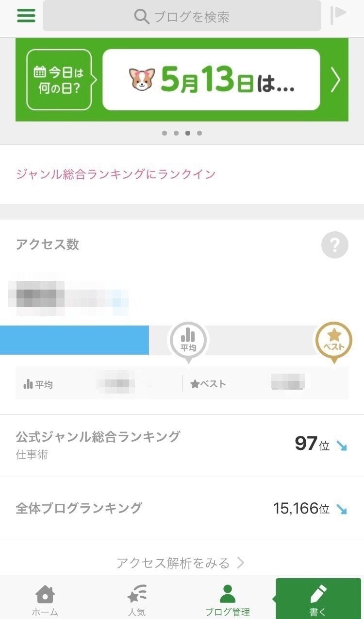Tap the average marker pin

click(x=188, y=341)
